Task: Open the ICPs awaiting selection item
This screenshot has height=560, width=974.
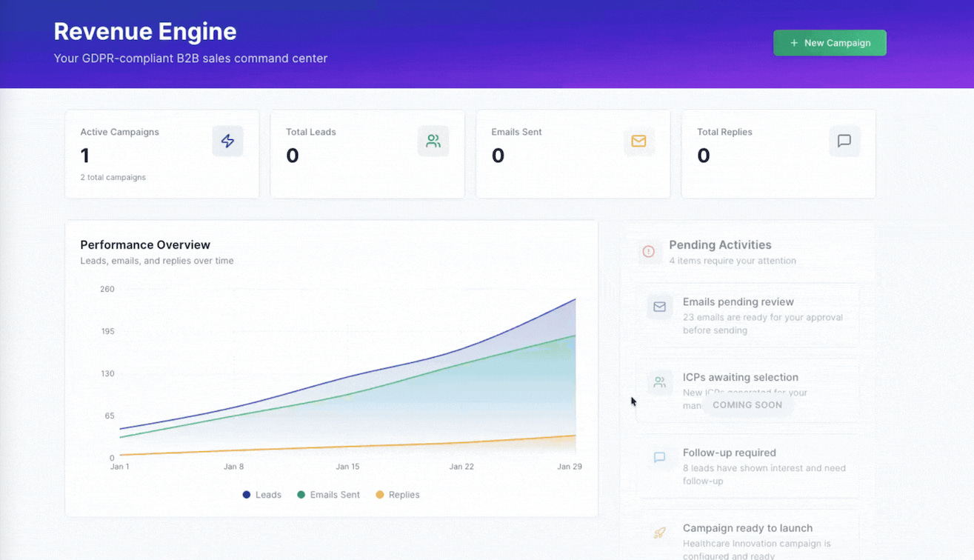Action: pos(748,391)
